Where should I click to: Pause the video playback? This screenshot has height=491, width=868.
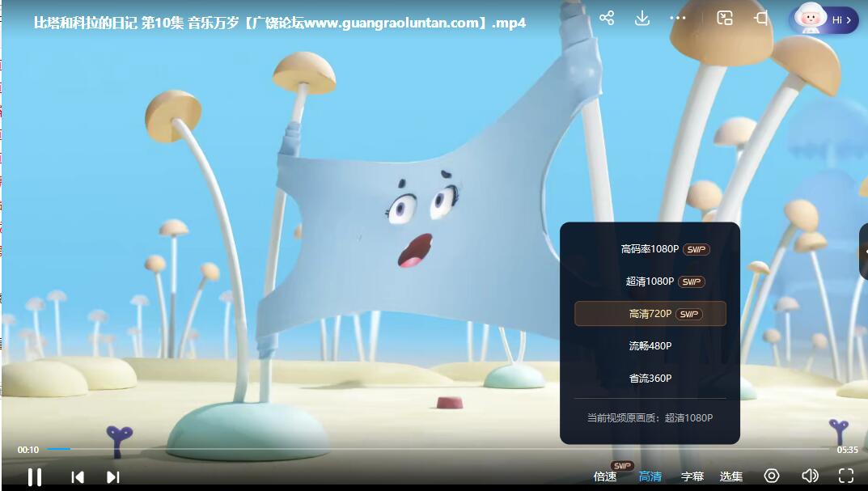point(35,476)
